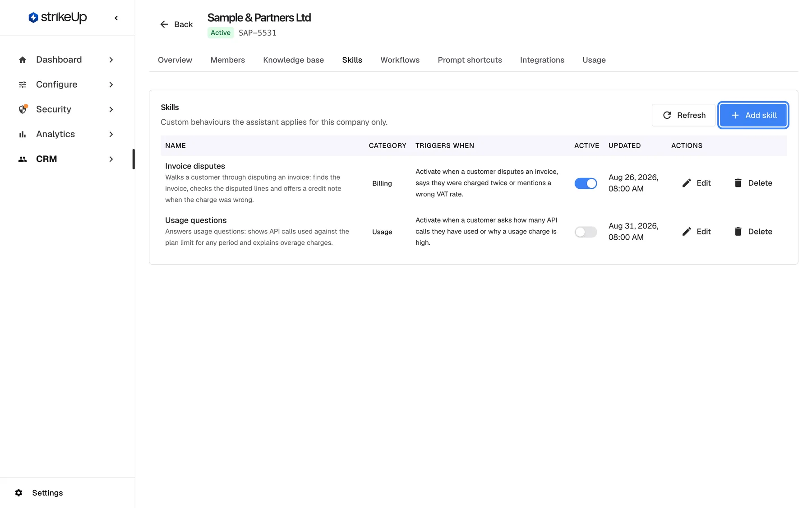Click the SAP-5531 company ID
Image resolution: width=812 pixels, height=508 pixels.
click(x=258, y=33)
